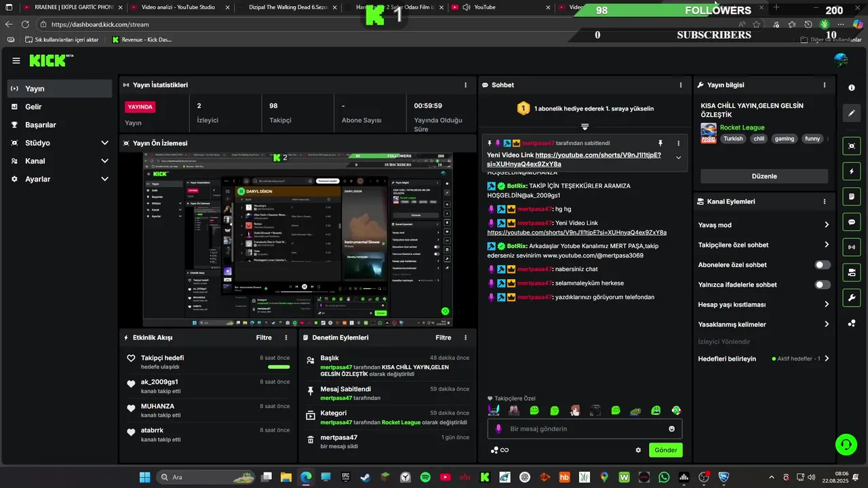The width and height of the screenshot is (868, 488).
Task: Click the user avatar in top right
Action: (842, 60)
